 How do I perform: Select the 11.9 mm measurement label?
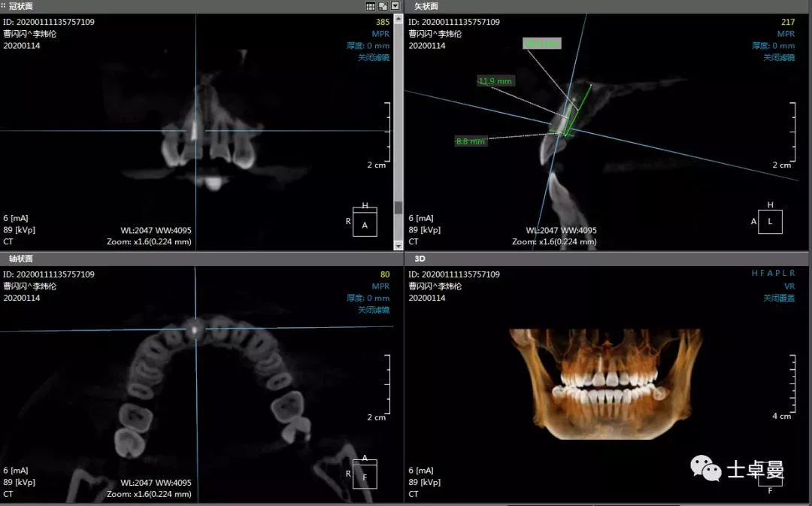[x=495, y=81]
